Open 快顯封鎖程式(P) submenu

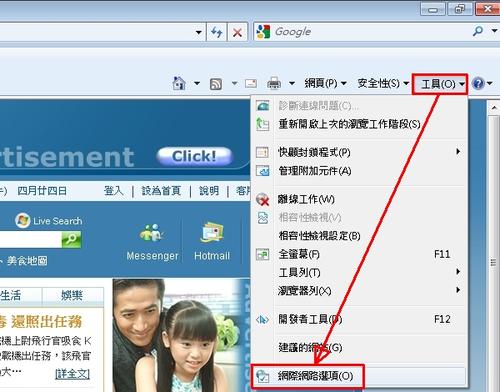click(x=359, y=152)
